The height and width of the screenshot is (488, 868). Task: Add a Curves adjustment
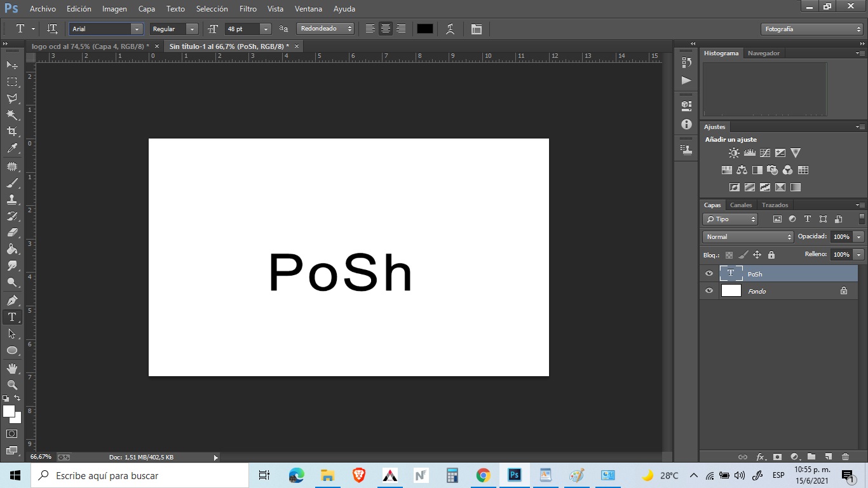(764, 152)
